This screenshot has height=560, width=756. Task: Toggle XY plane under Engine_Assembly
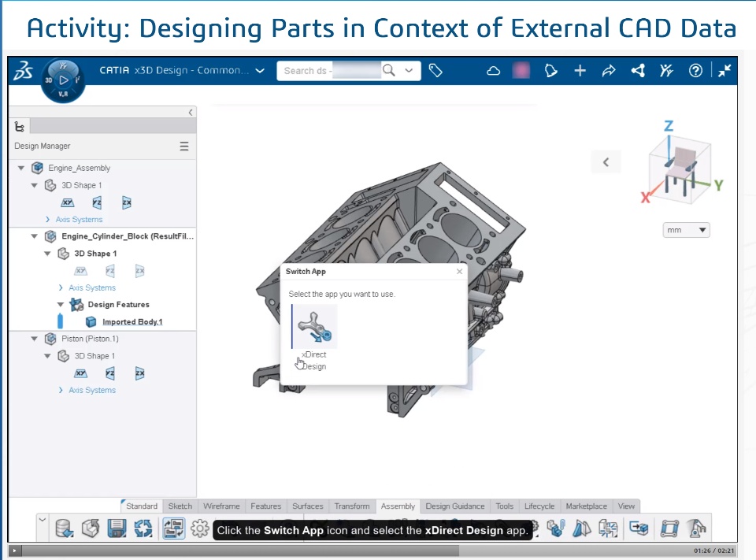68,202
